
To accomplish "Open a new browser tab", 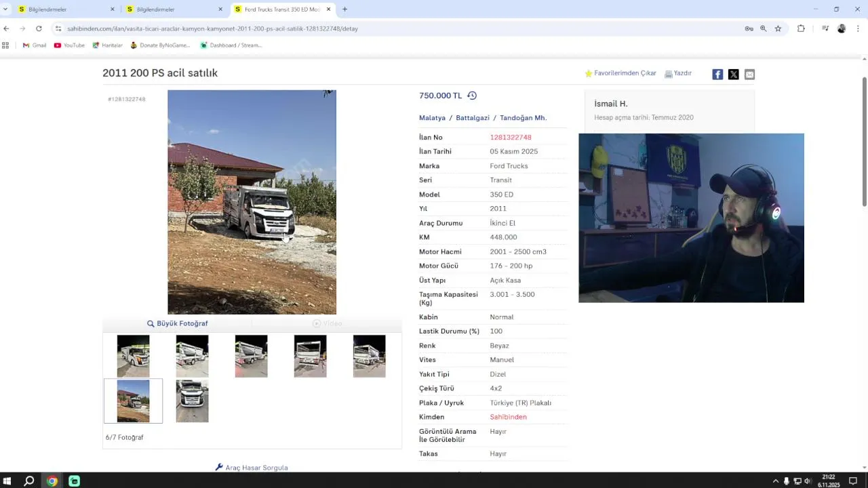I will (344, 9).
